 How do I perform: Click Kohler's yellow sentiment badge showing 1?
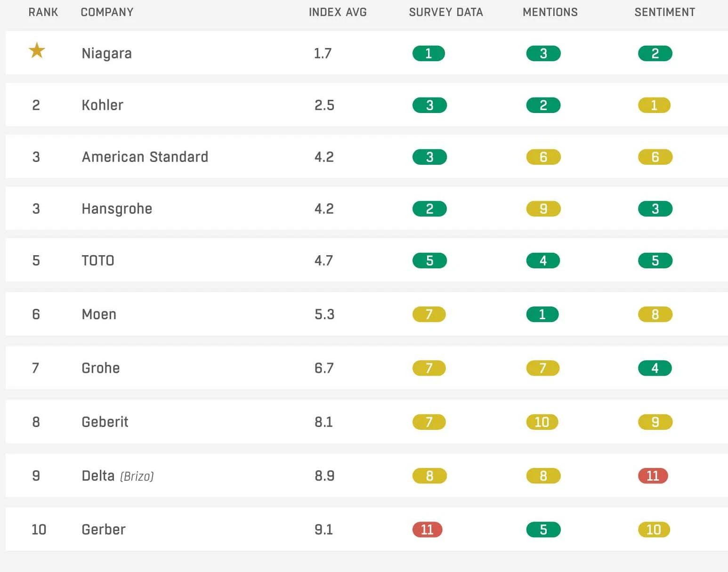pyautogui.click(x=654, y=105)
